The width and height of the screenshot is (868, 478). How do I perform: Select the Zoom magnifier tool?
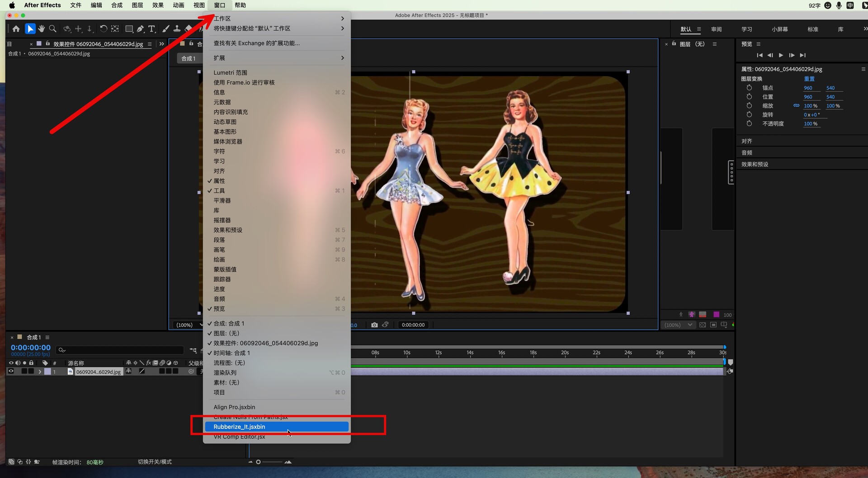coord(52,29)
